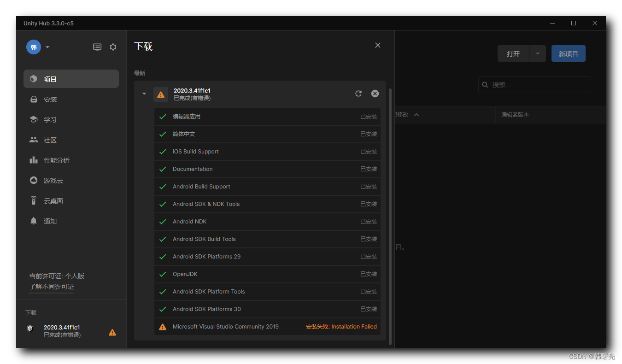Click Microsoft Visual Studio Community 2019 row
Viewport: 622px width, 364px height.
tap(267, 327)
